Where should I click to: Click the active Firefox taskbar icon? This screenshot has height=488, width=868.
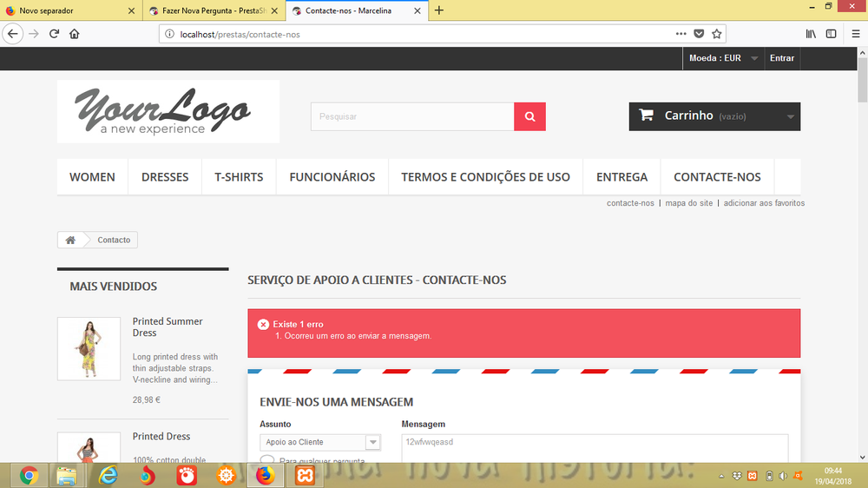click(265, 476)
